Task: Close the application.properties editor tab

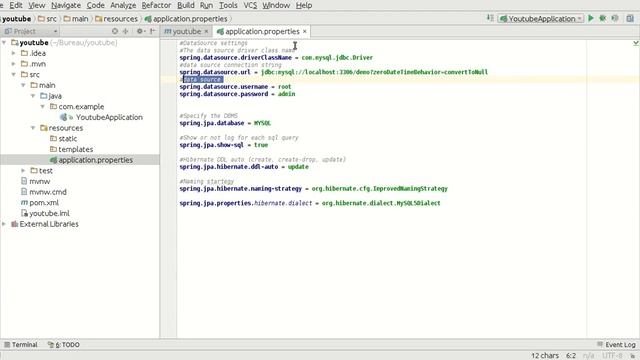Action: (x=304, y=31)
